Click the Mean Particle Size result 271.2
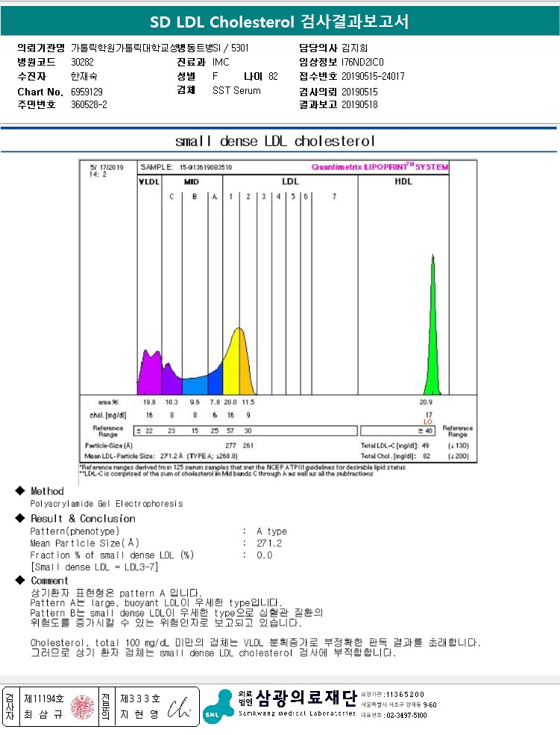The width and height of the screenshot is (560, 735). point(269,543)
